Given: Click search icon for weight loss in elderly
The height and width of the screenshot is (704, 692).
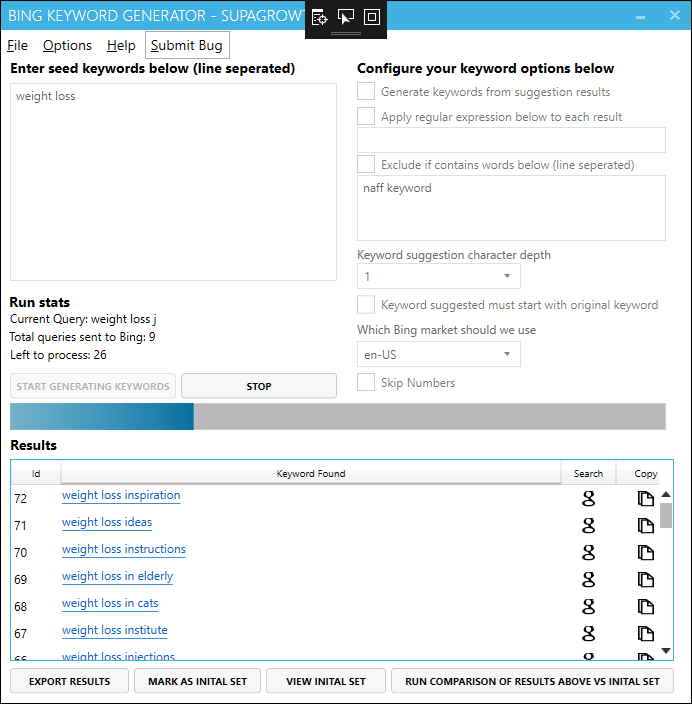Looking at the screenshot, I should click(x=588, y=579).
